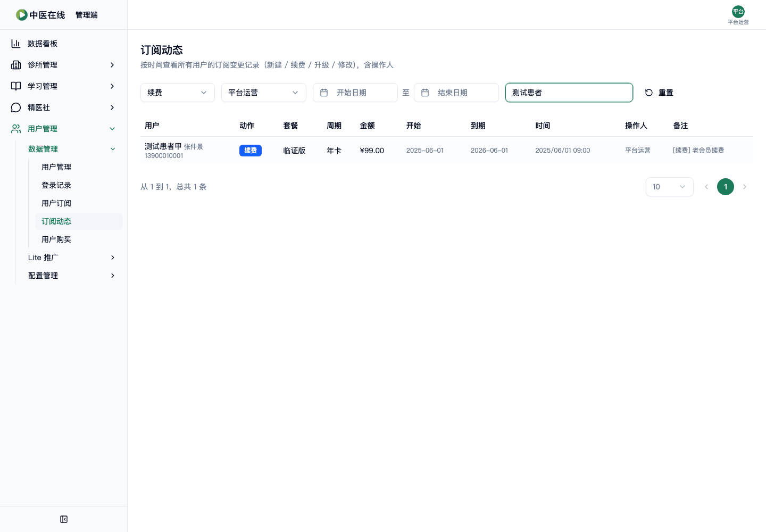Click the expiry date 2026-06-01

(x=489, y=151)
